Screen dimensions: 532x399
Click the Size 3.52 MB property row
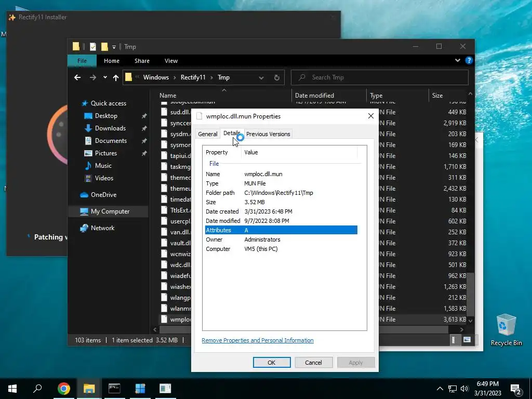(281, 202)
